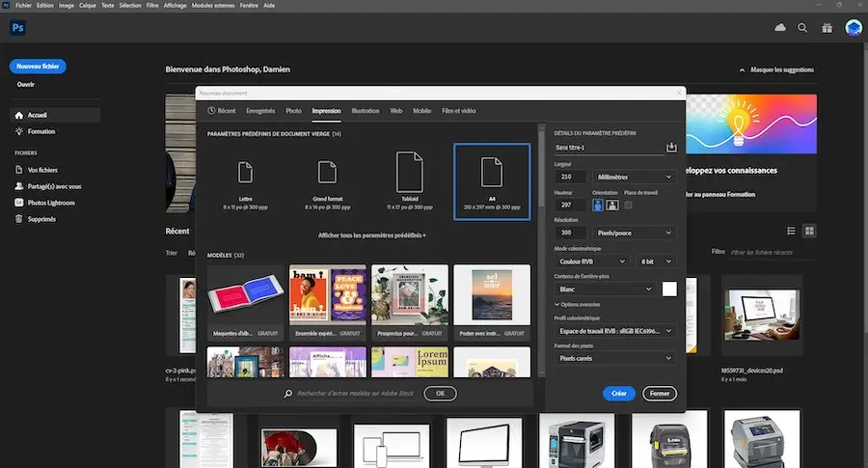The width and height of the screenshot is (868, 468).
Task: Click the Accueil home icon in sidebar
Action: [19, 115]
